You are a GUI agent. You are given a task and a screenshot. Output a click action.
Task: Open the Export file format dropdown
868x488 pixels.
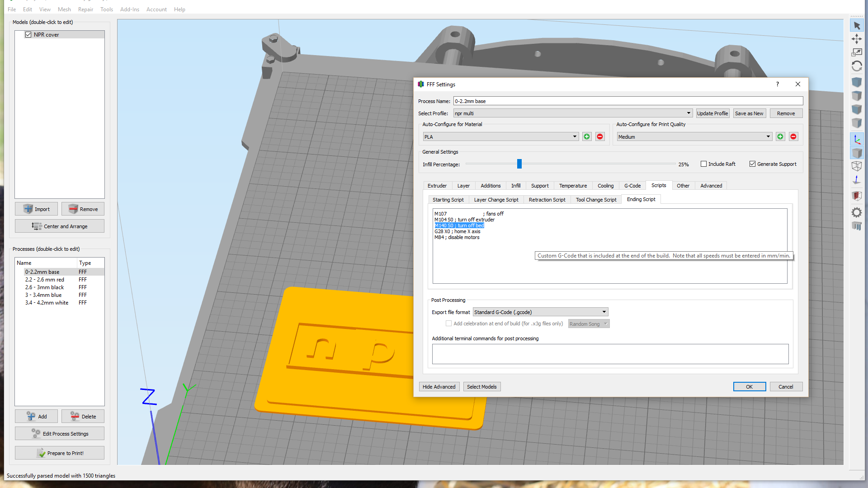coord(603,312)
